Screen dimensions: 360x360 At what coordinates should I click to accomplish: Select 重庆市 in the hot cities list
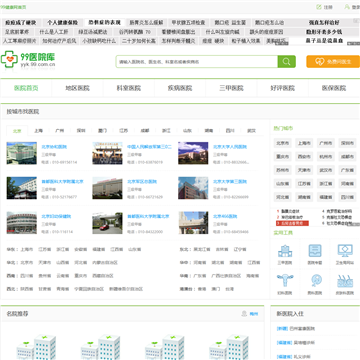click(x=283, y=157)
